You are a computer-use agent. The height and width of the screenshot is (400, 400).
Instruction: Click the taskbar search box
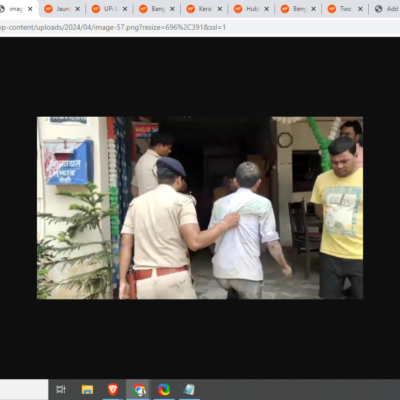(x=24, y=389)
